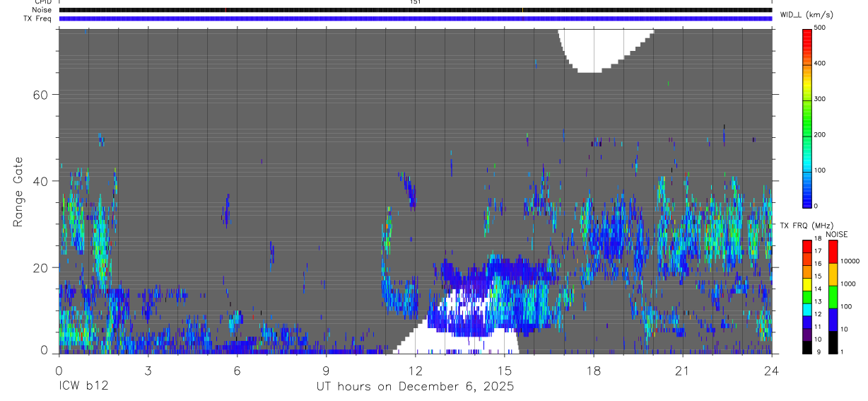Pick the yellow 14–15 MHz TX FRQ swatch

pyautogui.click(x=807, y=284)
